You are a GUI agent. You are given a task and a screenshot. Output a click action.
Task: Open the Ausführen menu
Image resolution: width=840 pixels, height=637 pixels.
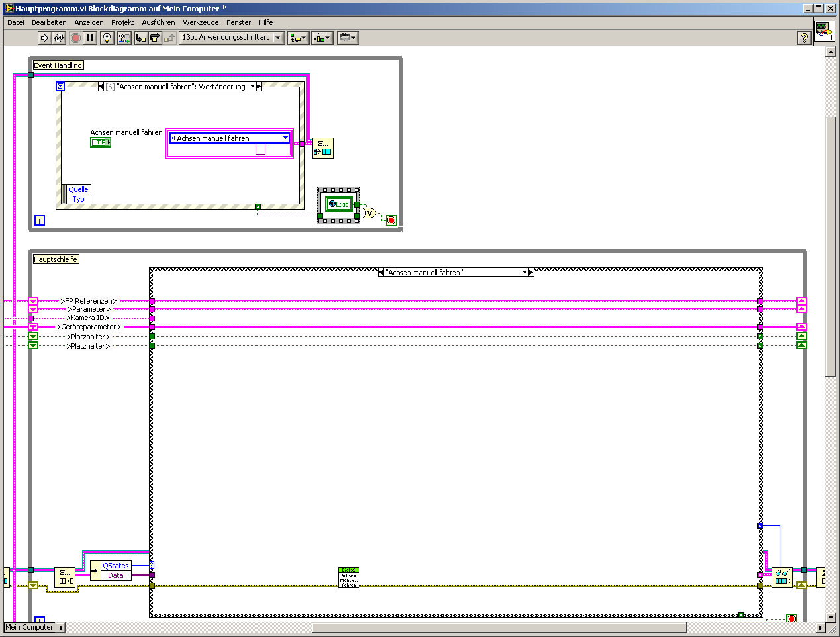[x=158, y=22]
